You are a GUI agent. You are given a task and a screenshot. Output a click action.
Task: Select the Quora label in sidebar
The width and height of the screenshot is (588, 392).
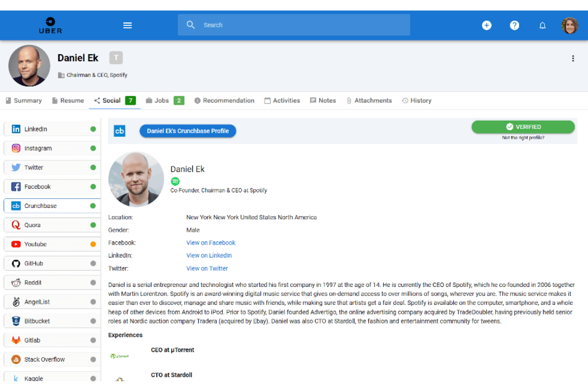point(32,225)
